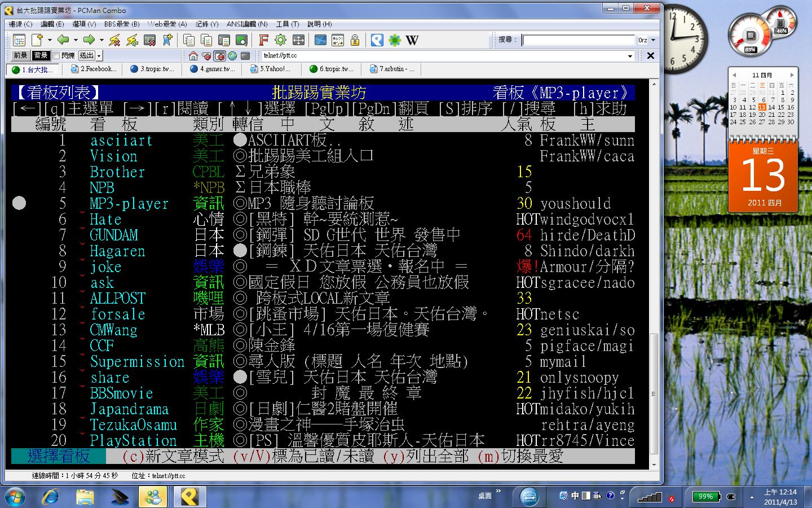812x508 pixels.
Task: Add current site to favorites bookmark icon
Action: [167, 40]
